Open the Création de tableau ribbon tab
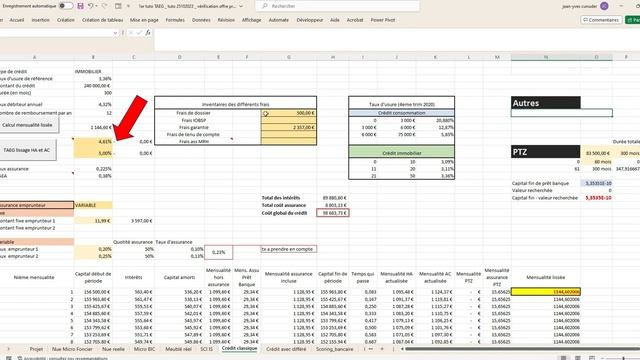The image size is (640, 360). (102, 20)
